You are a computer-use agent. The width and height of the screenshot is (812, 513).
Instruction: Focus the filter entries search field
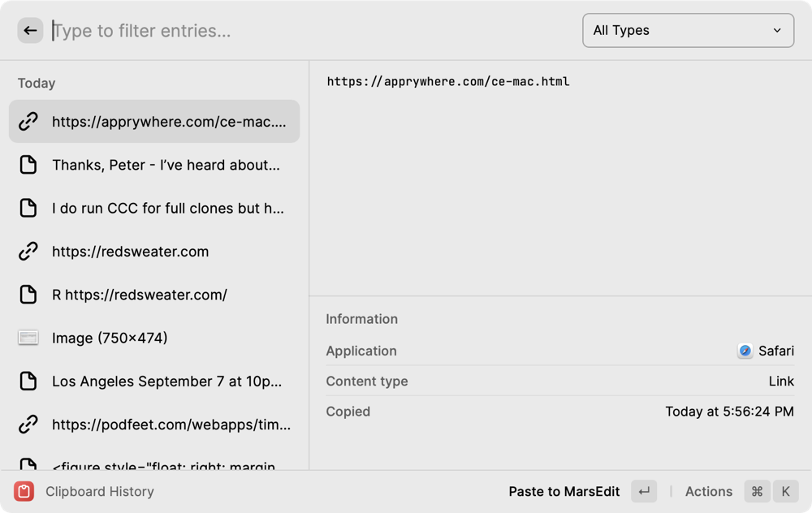[x=309, y=31]
